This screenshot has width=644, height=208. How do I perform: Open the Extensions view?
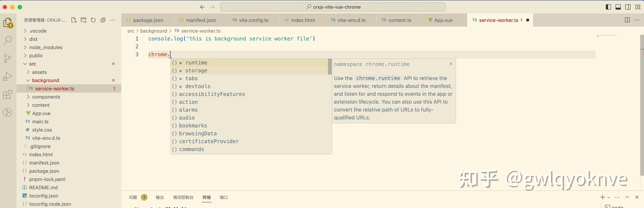(x=8, y=94)
